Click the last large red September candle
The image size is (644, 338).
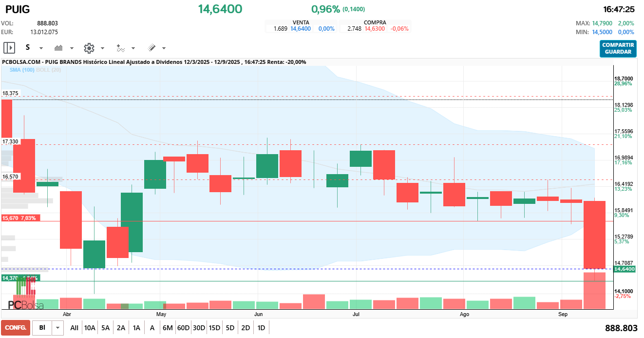(594, 235)
